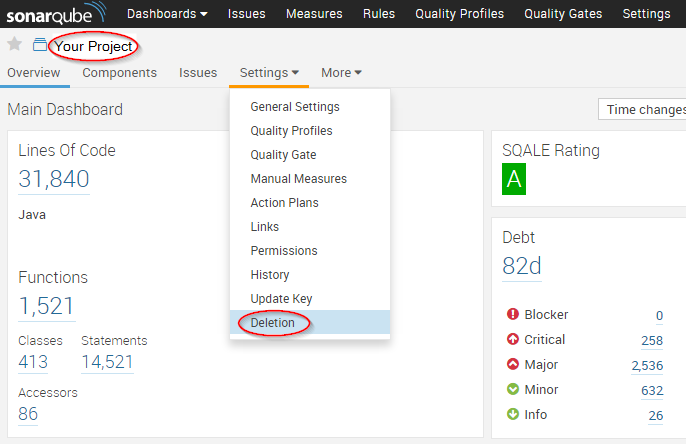
Task: Select Manual Measures menu entry
Action: tap(310, 179)
